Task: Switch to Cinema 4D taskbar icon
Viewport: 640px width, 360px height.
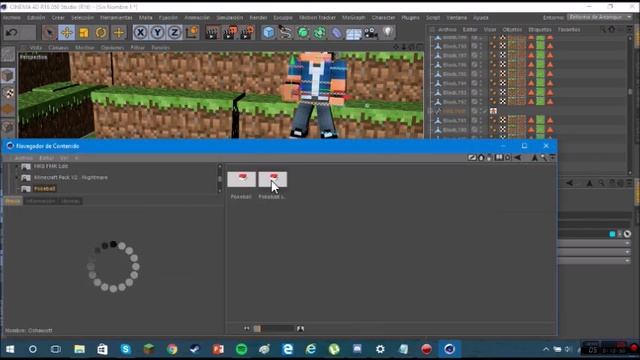Action: click(449, 349)
